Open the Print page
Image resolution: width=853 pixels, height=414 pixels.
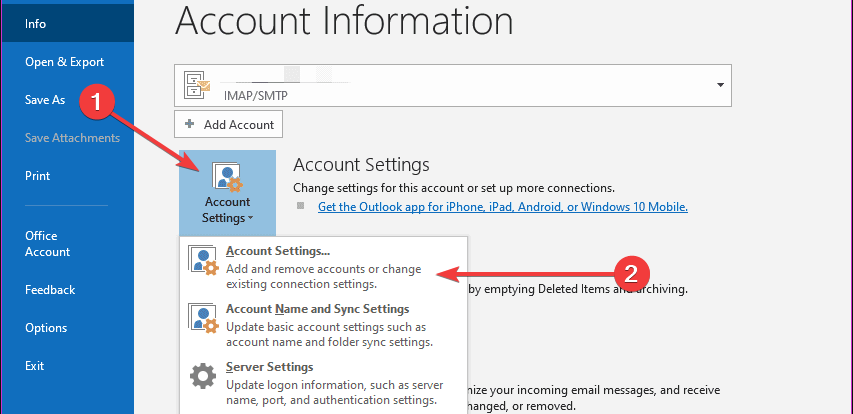pyautogui.click(x=38, y=176)
